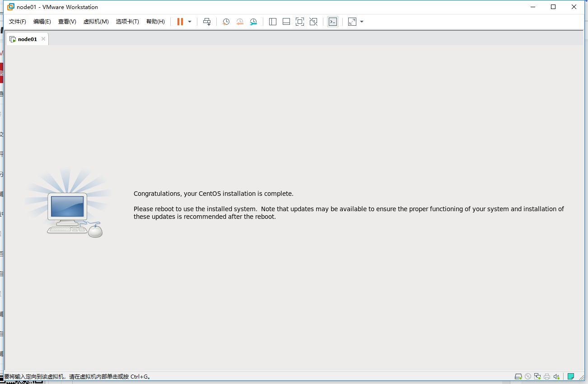588x384 pixels.
Task: Click the sound card status icon
Action: [x=556, y=376]
